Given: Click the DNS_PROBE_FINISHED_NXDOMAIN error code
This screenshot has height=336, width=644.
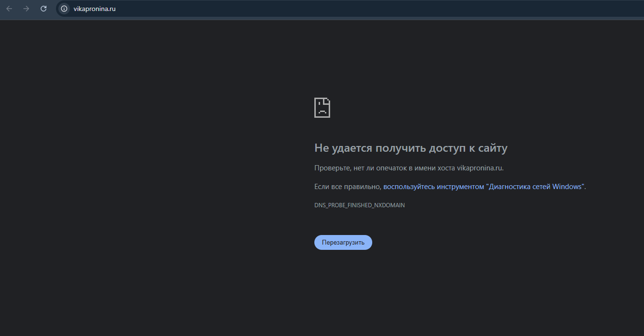Looking at the screenshot, I should point(359,205).
